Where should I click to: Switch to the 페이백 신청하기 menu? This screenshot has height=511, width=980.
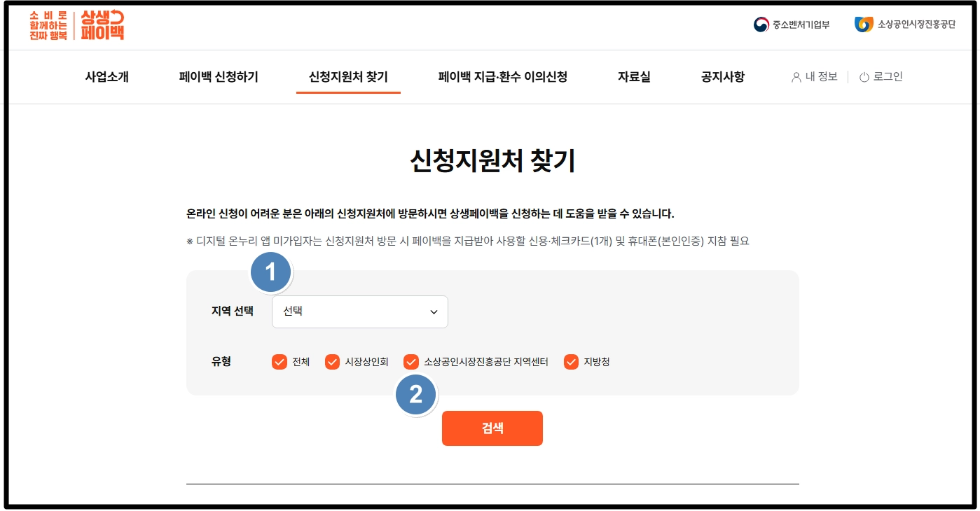tap(218, 77)
